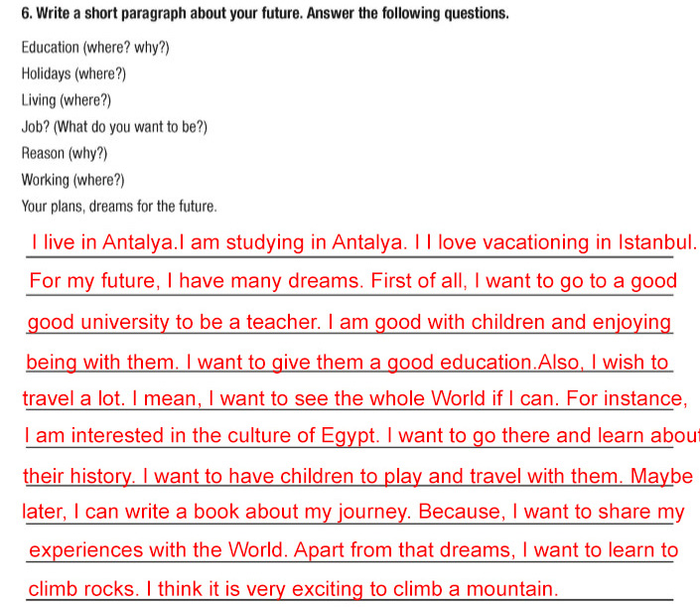Click the line beginning 'their history'

point(358,476)
